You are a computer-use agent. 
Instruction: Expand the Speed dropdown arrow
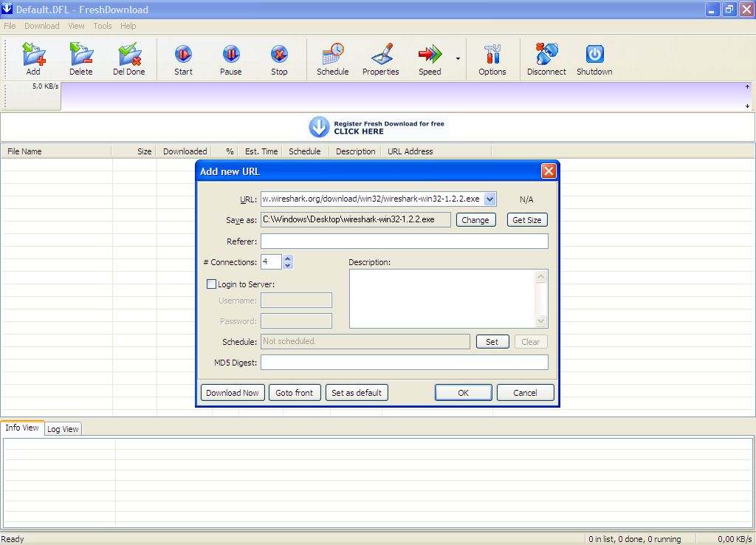[458, 59]
